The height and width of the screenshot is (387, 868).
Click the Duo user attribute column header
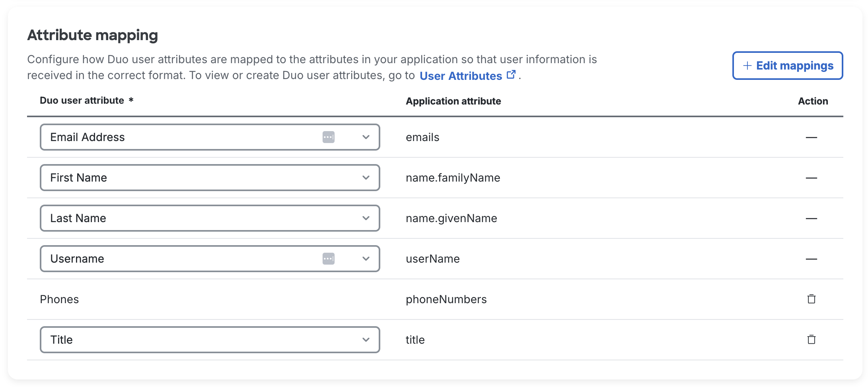point(82,101)
